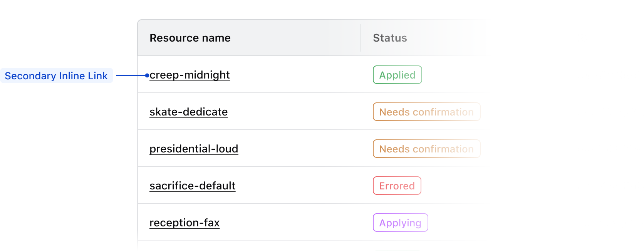Open the presidential-loud resource link
644x251 pixels.
(x=194, y=149)
